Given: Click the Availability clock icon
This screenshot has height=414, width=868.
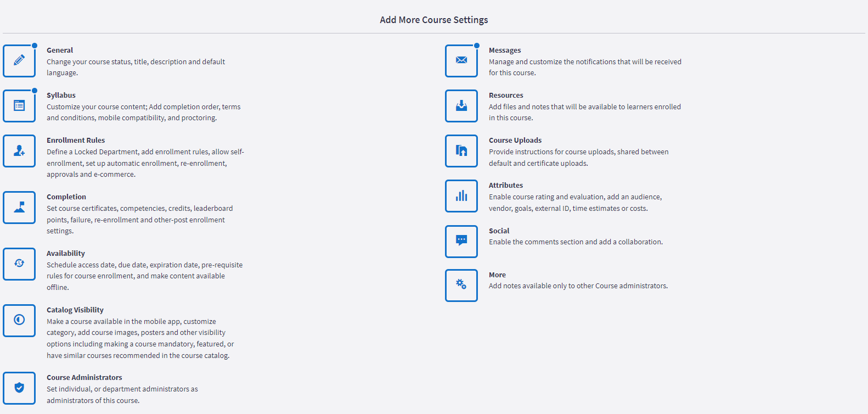Looking at the screenshot, I should tap(19, 264).
